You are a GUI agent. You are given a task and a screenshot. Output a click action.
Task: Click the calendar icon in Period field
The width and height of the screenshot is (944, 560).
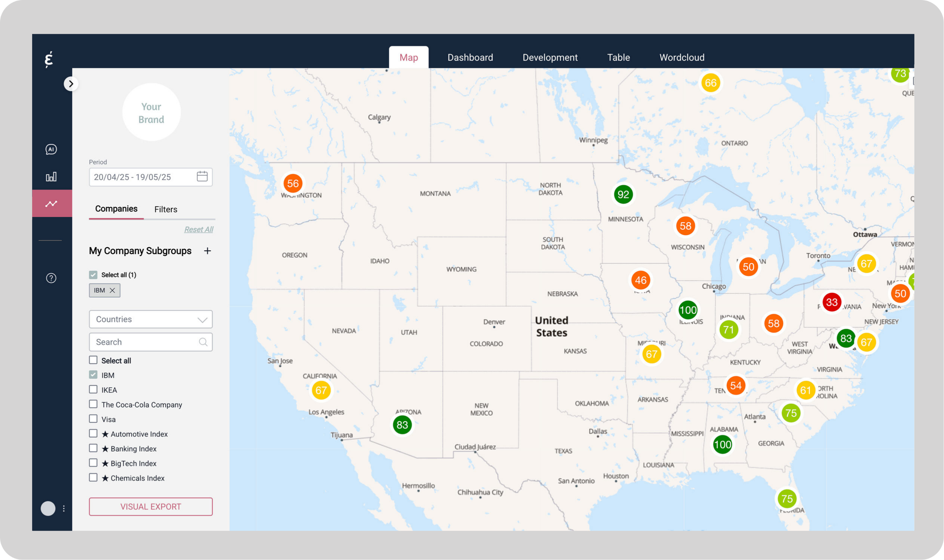coord(202,177)
